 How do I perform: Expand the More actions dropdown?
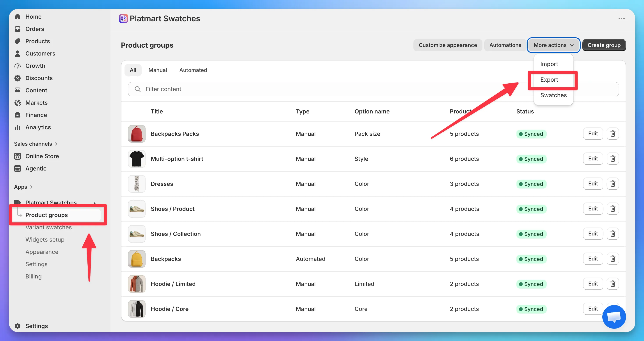(553, 45)
